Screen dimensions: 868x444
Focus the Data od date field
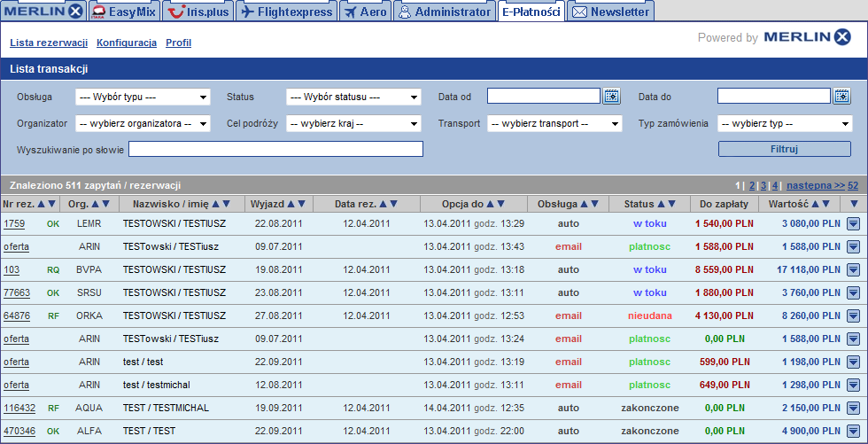pos(544,96)
